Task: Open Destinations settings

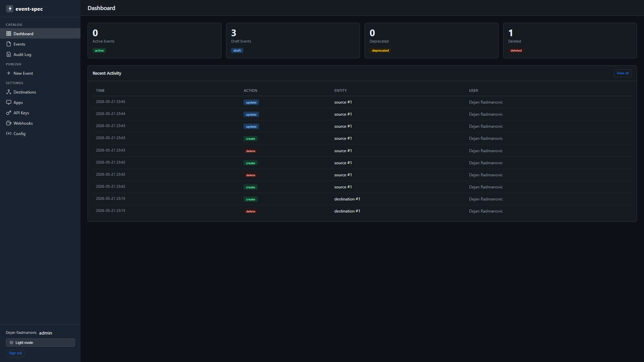Action: pyautogui.click(x=40, y=92)
